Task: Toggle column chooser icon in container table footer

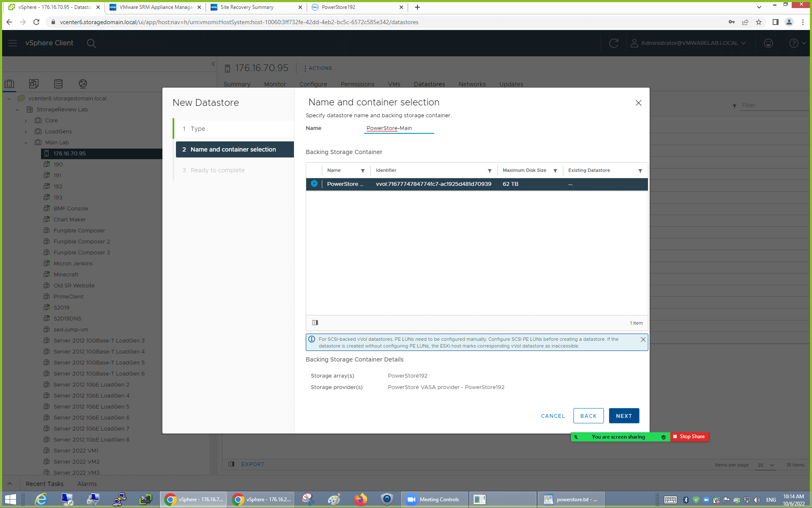Action: point(315,323)
